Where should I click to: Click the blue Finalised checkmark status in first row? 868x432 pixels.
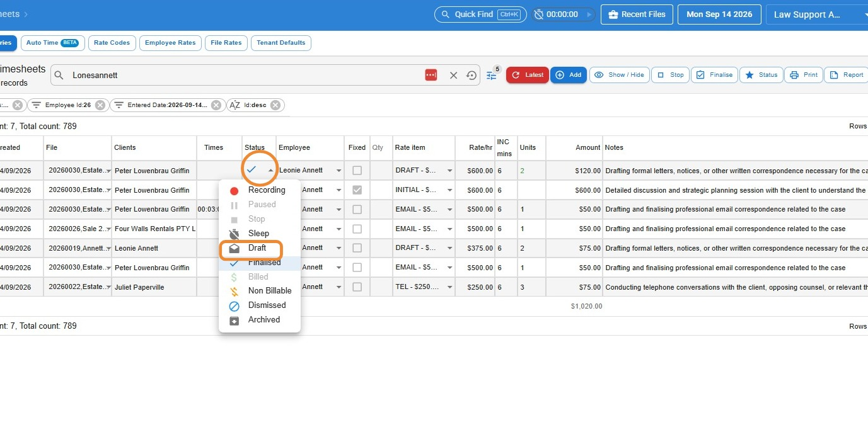coord(252,169)
